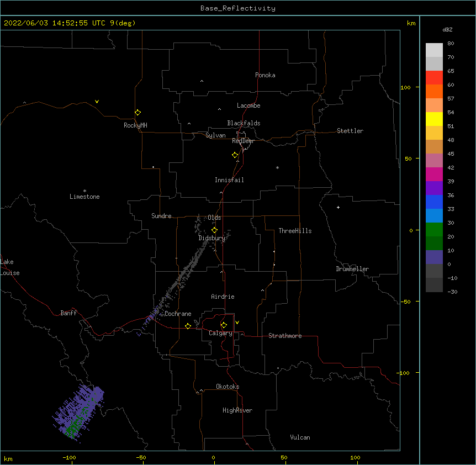This screenshot has width=476, height=465.
Task: Click the RockyMH label
Action: click(x=135, y=125)
